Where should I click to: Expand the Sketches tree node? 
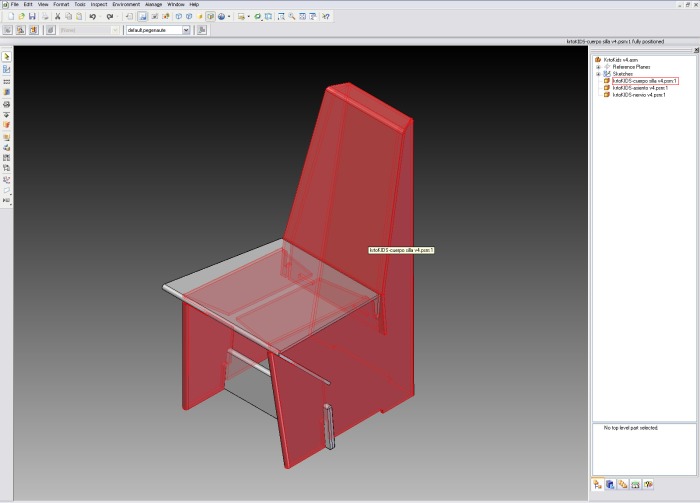click(x=597, y=74)
